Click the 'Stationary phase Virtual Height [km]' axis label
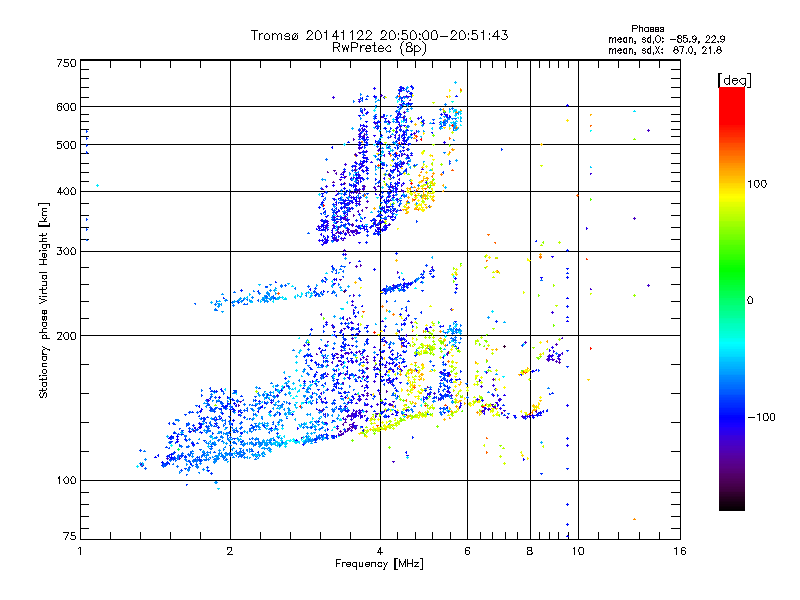800x600 pixels. (x=43, y=300)
